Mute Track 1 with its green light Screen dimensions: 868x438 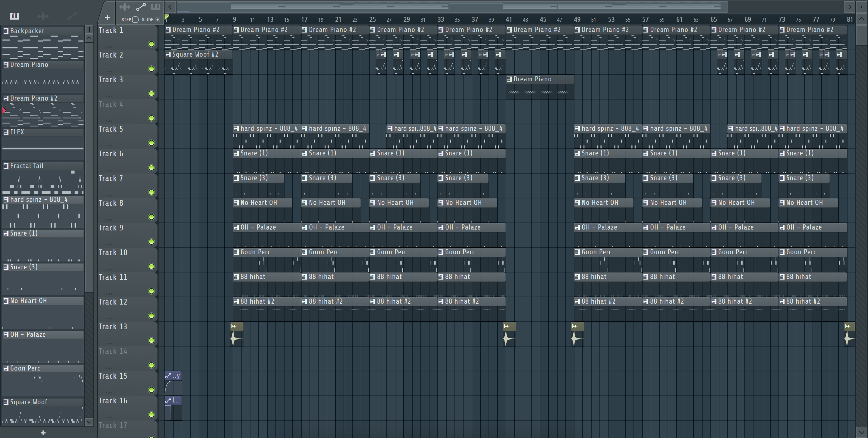152,44
